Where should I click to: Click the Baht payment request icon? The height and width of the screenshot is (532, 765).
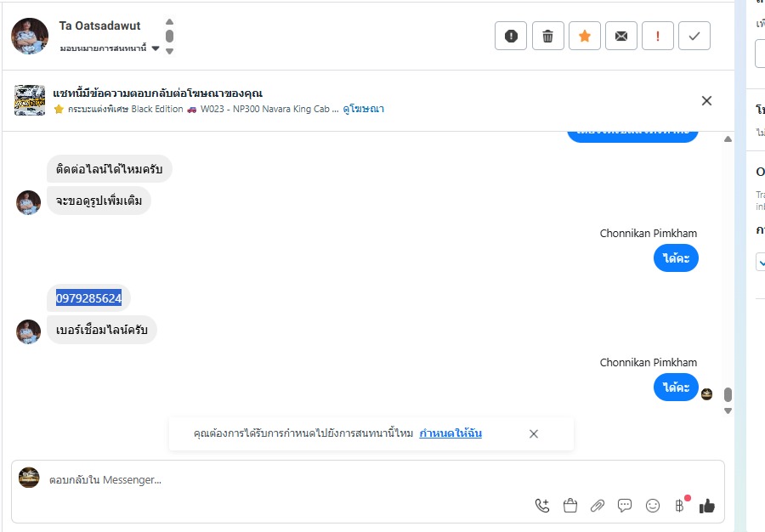(679, 506)
